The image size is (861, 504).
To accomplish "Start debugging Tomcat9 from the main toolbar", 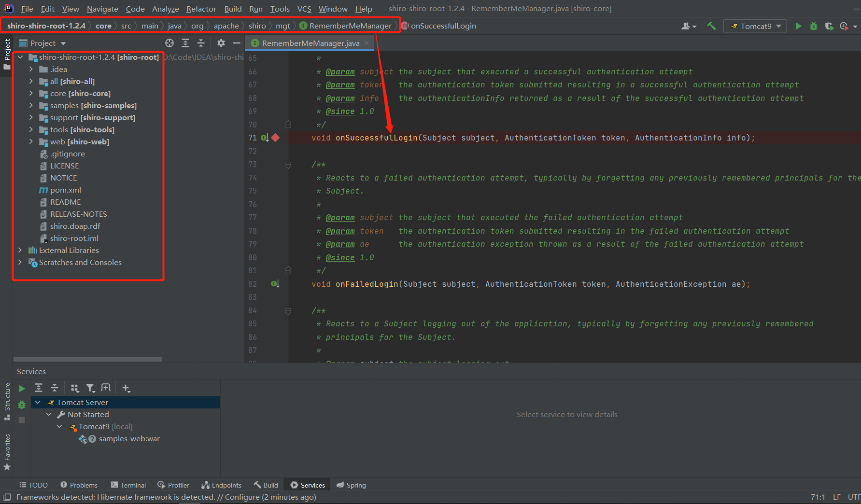I will click(x=814, y=26).
